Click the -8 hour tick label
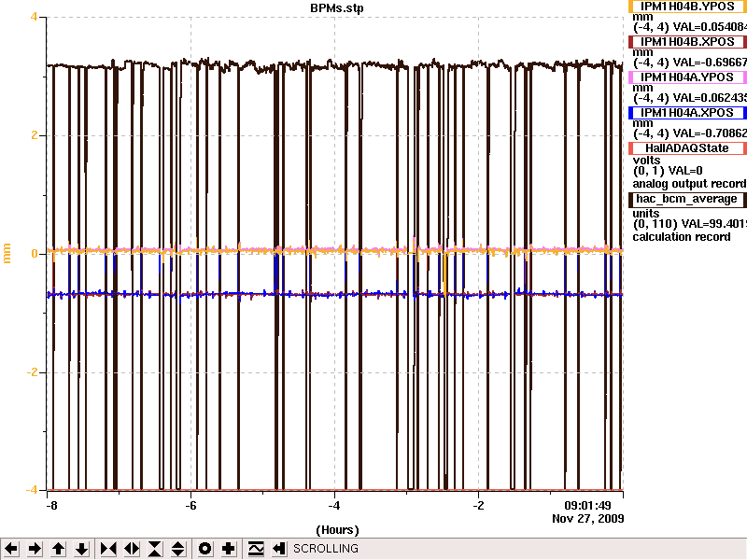Screen dimensions: 747x560 [x=51, y=506]
